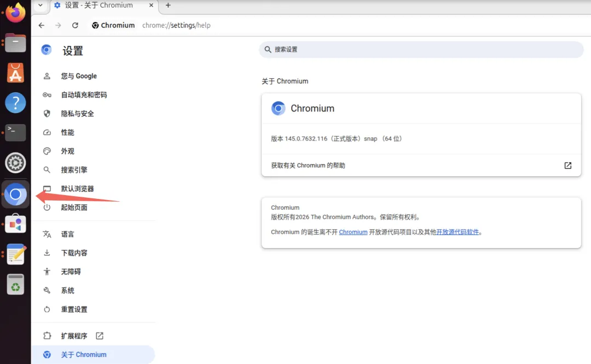The width and height of the screenshot is (591, 364).
Task: Reload the current page
Action: (75, 25)
